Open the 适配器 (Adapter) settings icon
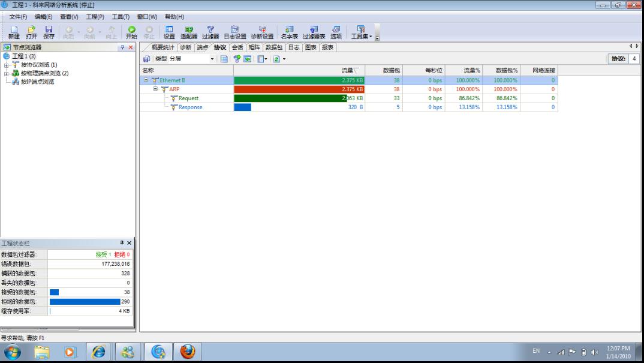The height and width of the screenshot is (363, 644). [189, 32]
